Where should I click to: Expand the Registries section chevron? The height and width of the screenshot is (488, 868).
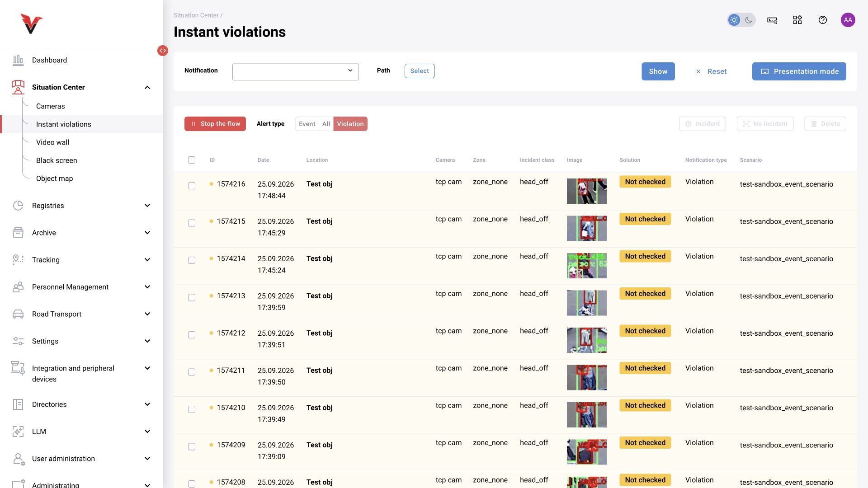(x=147, y=206)
